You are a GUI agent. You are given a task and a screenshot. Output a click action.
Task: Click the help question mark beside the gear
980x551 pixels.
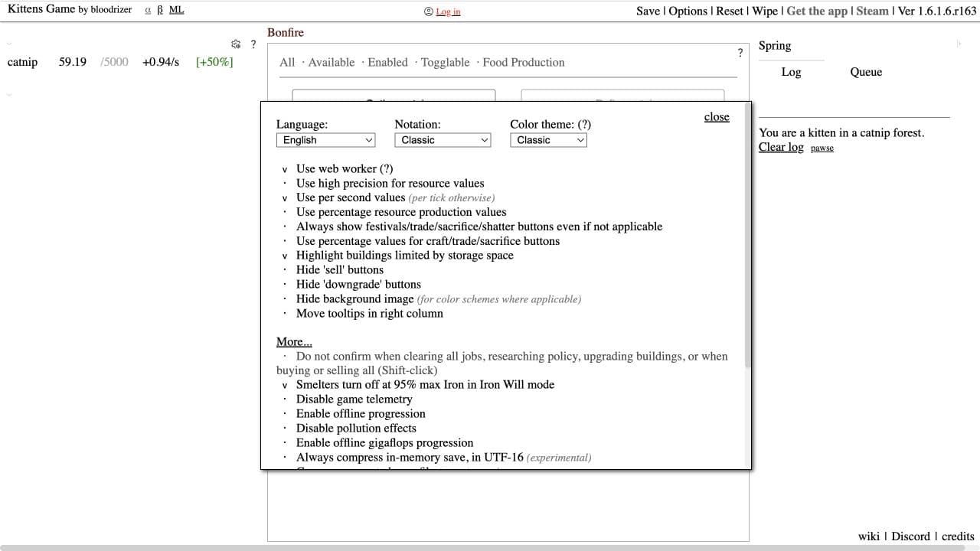(253, 44)
